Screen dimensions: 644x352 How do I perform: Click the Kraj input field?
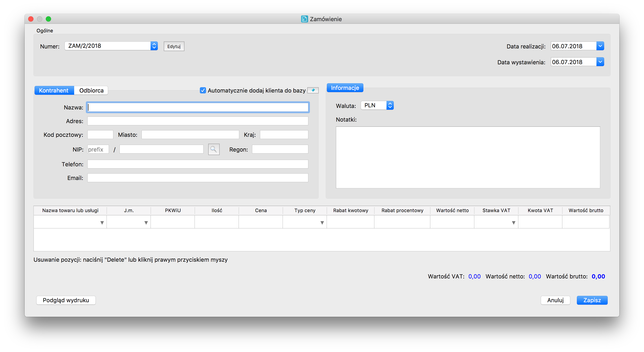coord(284,135)
